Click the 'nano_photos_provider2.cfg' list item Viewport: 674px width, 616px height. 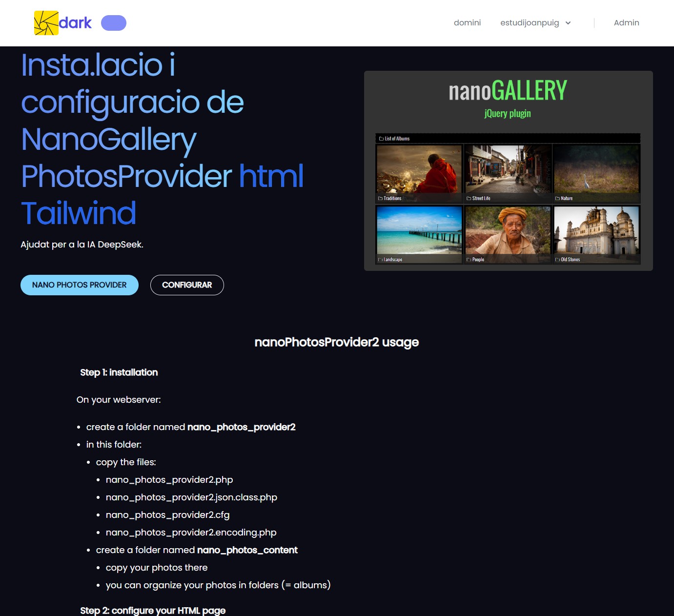pos(167,515)
